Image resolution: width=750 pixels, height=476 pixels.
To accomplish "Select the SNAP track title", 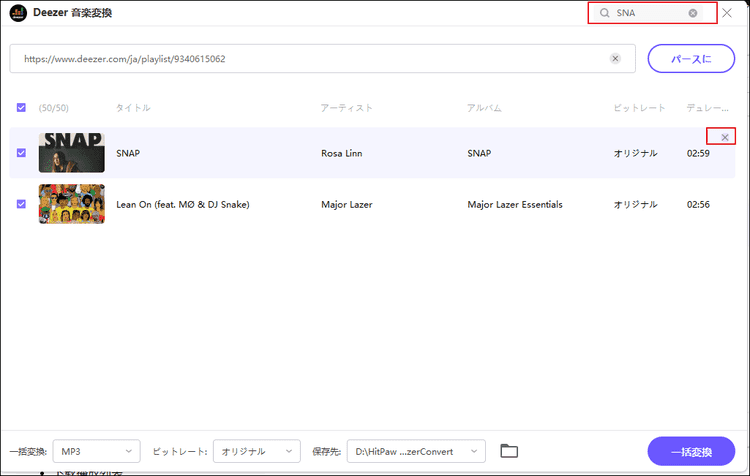I will point(128,153).
